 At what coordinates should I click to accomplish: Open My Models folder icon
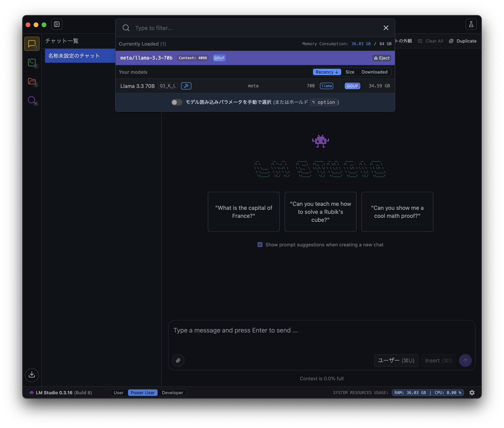click(32, 81)
